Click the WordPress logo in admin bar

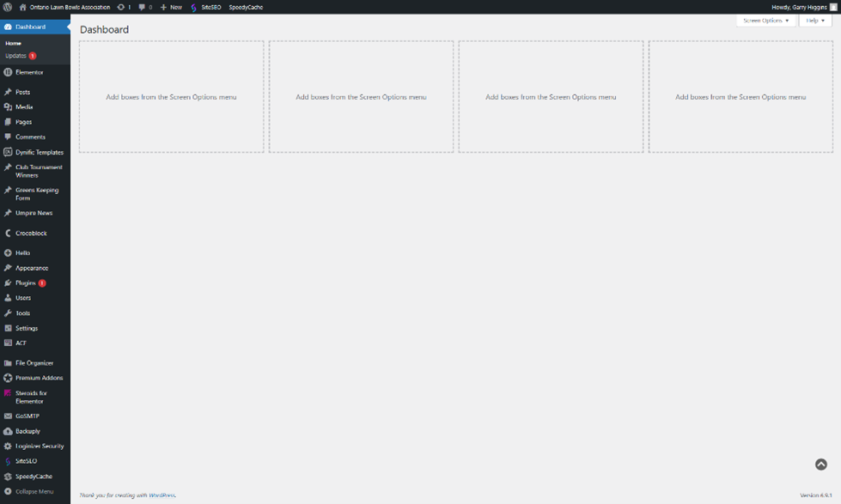click(7, 7)
